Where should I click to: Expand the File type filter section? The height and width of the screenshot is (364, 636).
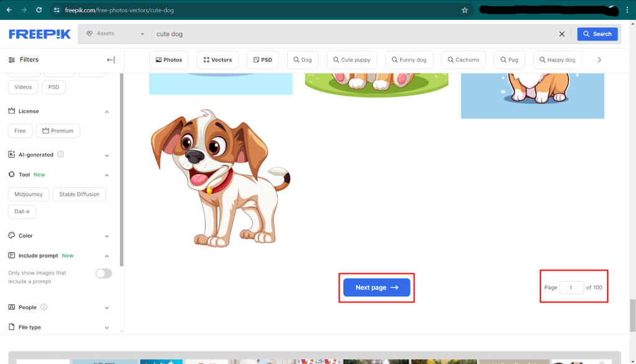[x=107, y=327]
